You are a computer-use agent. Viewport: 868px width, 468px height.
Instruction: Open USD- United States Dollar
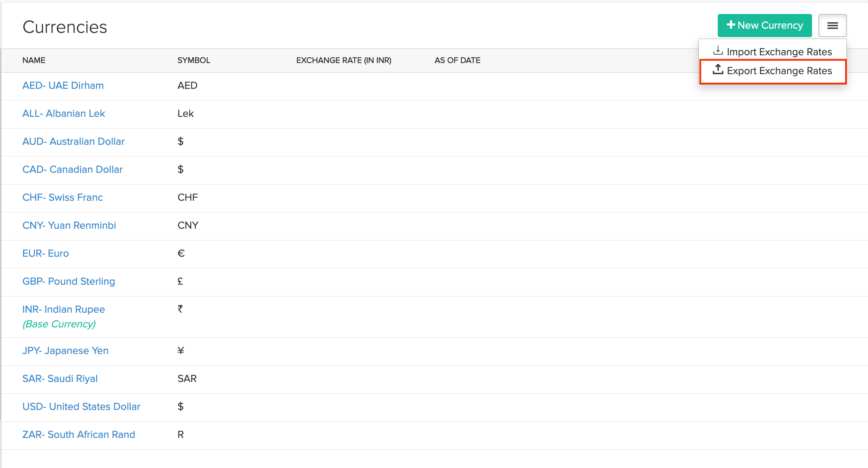pyautogui.click(x=81, y=406)
